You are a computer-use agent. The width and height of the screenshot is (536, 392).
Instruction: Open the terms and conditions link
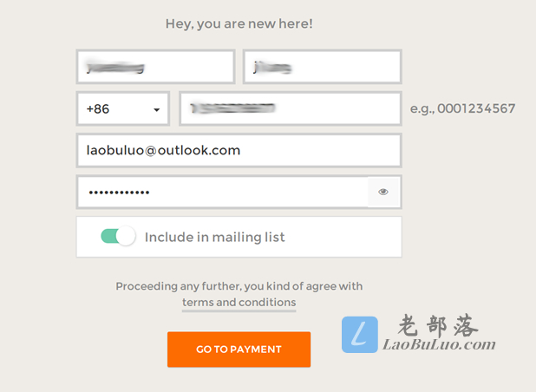point(239,302)
